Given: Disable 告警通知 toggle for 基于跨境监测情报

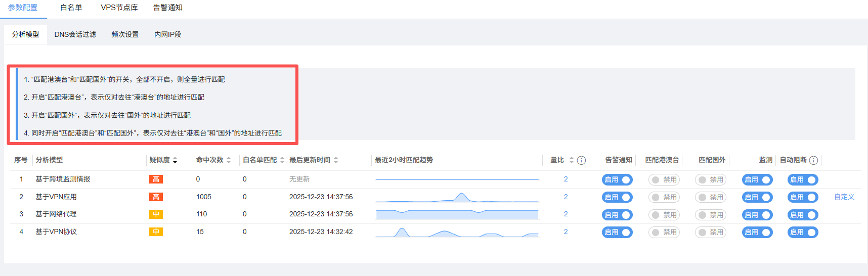Looking at the screenshot, I should coord(617,179).
